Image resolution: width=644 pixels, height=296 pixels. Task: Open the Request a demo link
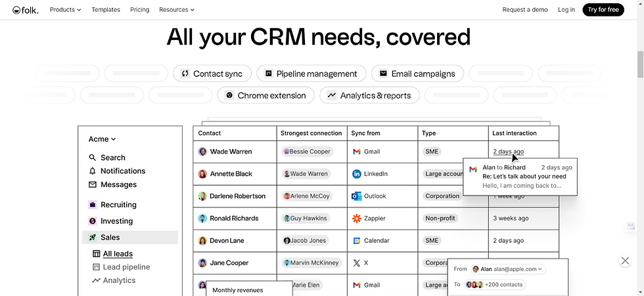coord(525,10)
